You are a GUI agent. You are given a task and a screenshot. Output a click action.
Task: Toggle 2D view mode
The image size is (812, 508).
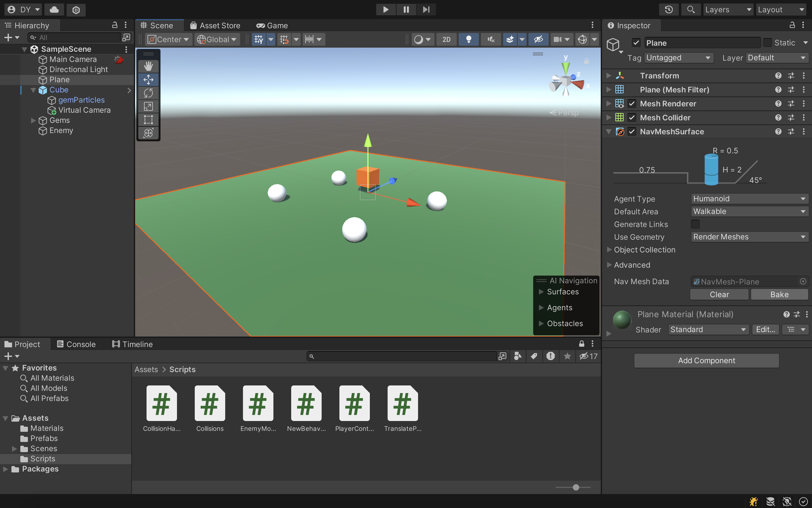pyautogui.click(x=446, y=39)
